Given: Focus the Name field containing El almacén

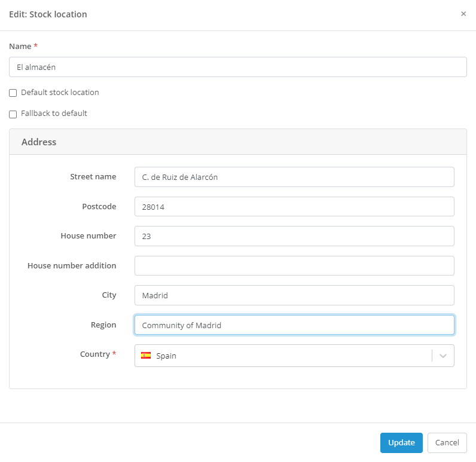Looking at the screenshot, I should coord(237,68).
